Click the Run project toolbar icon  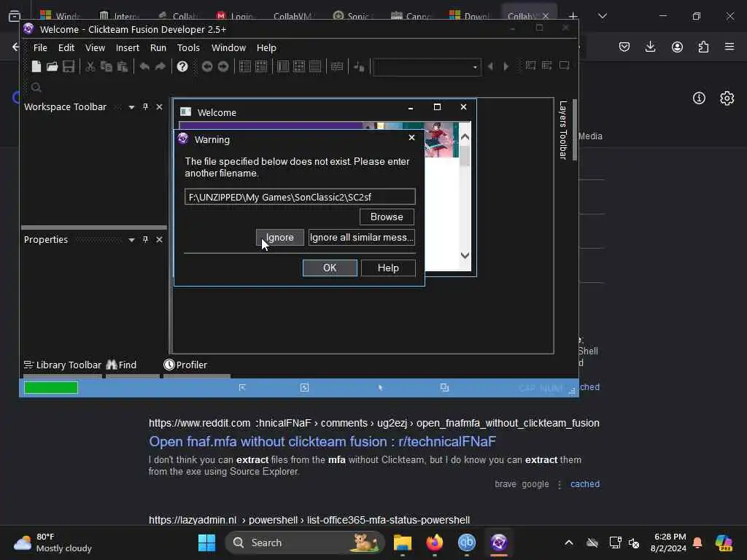tap(531, 65)
